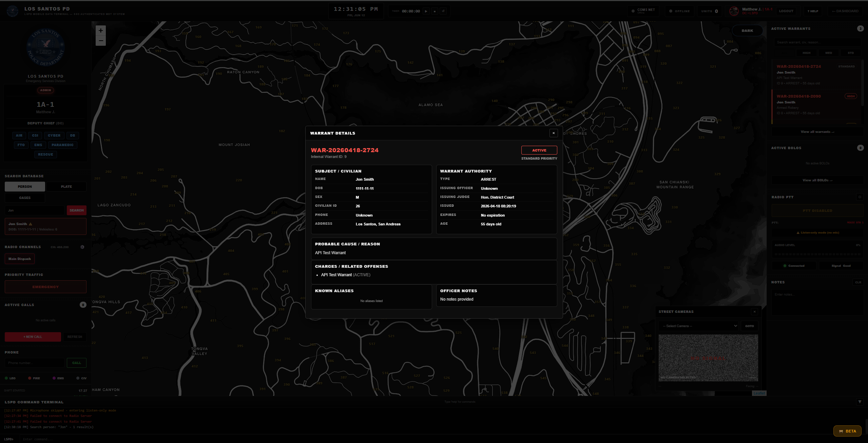Open the Select Camera dropdown
The height and width of the screenshot is (443, 868).
698,326
